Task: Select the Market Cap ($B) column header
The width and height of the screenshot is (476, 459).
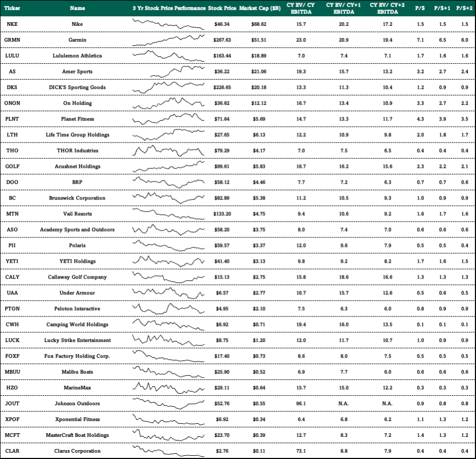Action: (x=260, y=8)
